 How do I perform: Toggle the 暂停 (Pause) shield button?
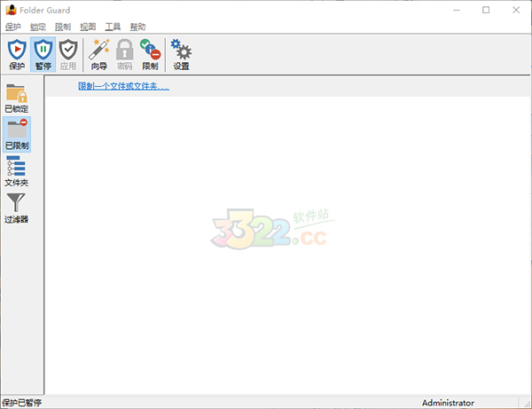coord(43,54)
